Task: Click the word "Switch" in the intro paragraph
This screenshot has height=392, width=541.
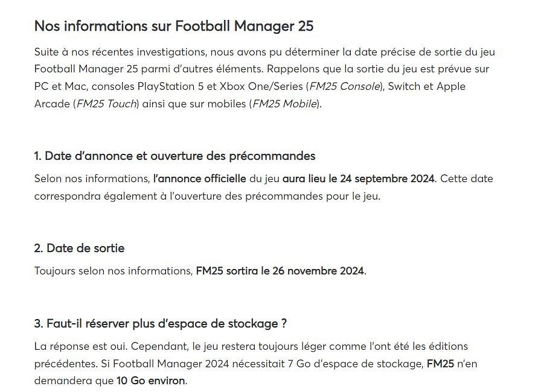Action: click(x=404, y=86)
